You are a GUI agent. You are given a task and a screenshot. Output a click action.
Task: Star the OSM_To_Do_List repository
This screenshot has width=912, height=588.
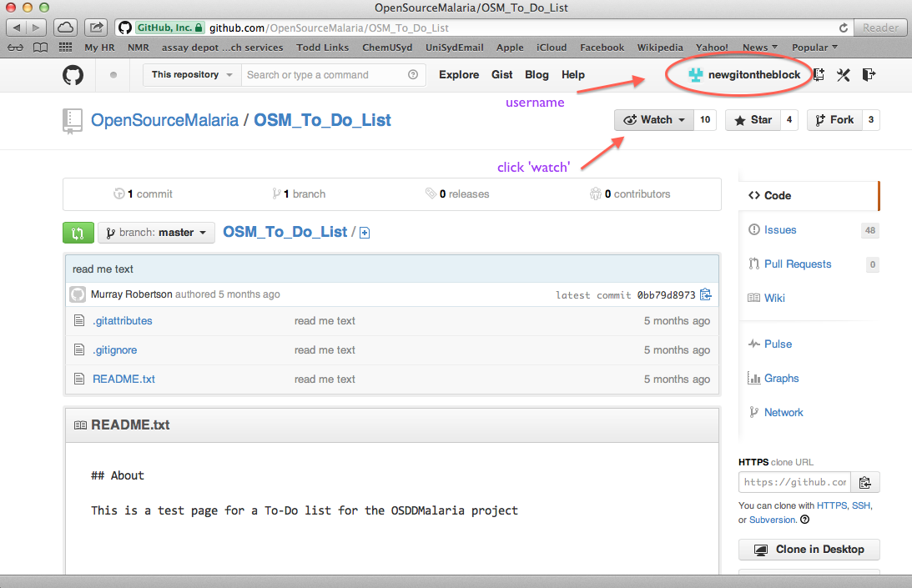click(x=753, y=120)
